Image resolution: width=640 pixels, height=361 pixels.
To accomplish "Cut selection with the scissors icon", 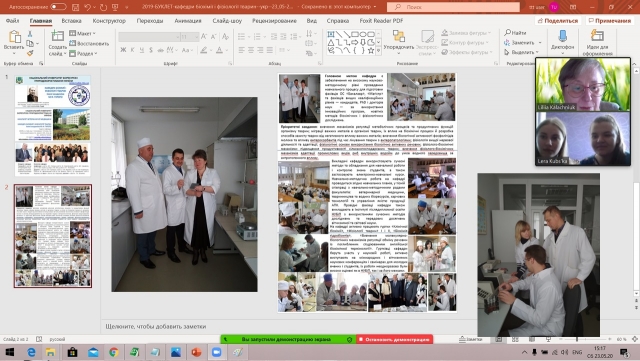I will 30,34.
